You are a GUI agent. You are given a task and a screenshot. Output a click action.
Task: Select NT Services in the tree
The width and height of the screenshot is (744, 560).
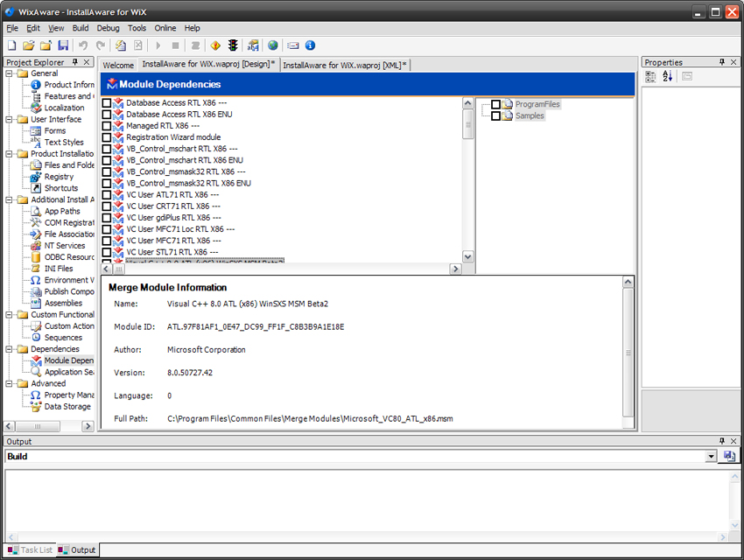point(65,245)
